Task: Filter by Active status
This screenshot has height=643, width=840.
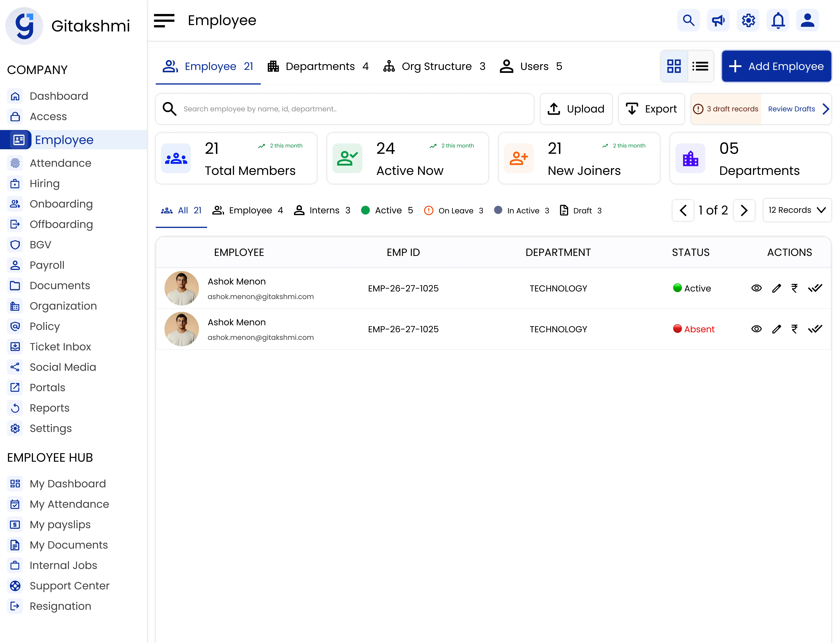Action: [387, 210]
